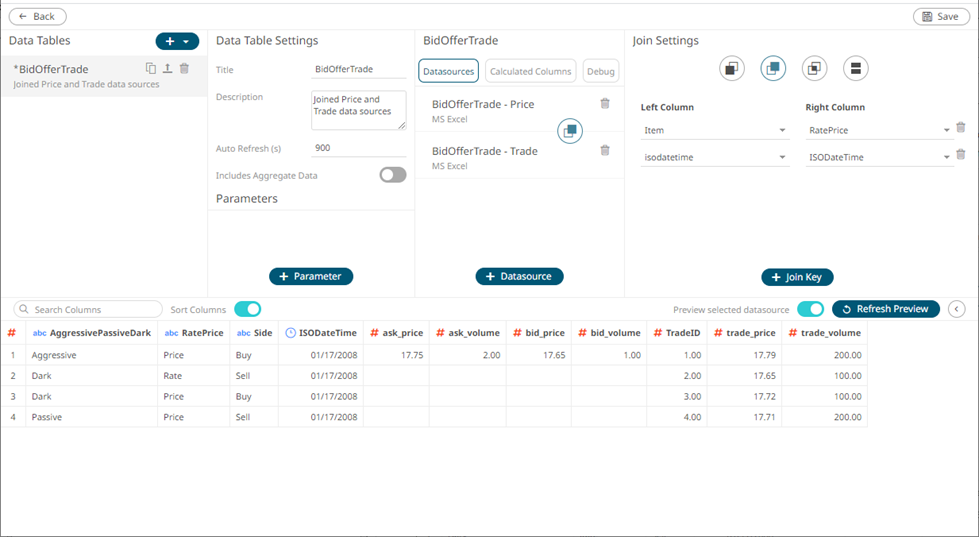Viewport: 979px width, 537px height.
Task: Open the Debug tab
Action: coord(601,71)
